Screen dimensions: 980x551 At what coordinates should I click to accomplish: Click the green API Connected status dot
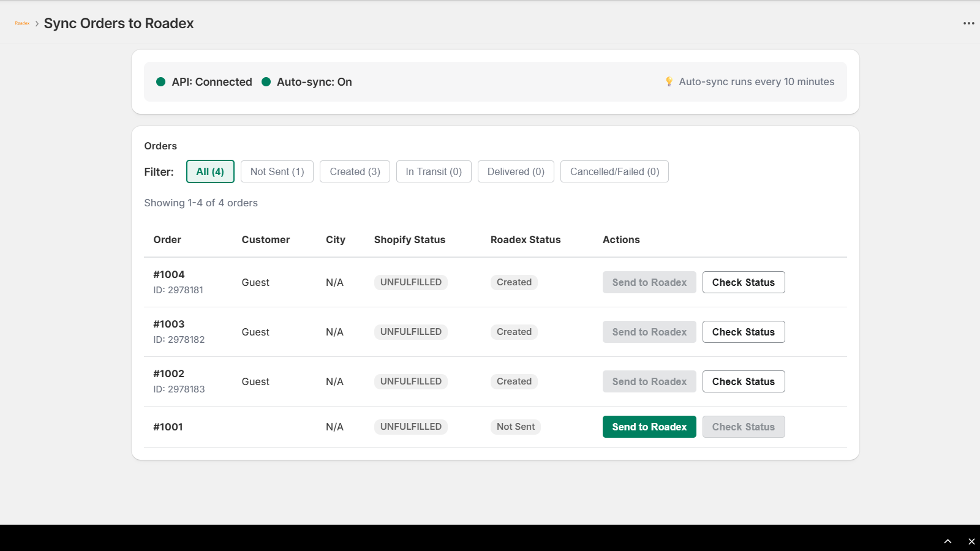pyautogui.click(x=161, y=82)
